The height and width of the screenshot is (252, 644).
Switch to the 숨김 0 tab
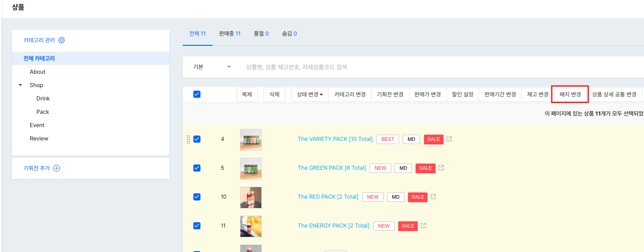point(289,34)
